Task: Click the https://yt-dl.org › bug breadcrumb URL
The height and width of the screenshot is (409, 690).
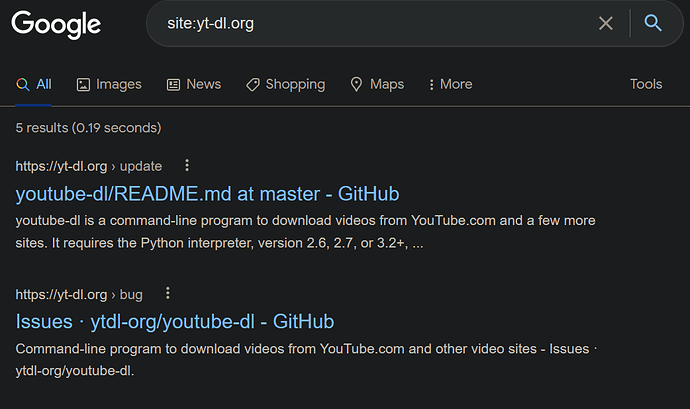Action: [79, 294]
